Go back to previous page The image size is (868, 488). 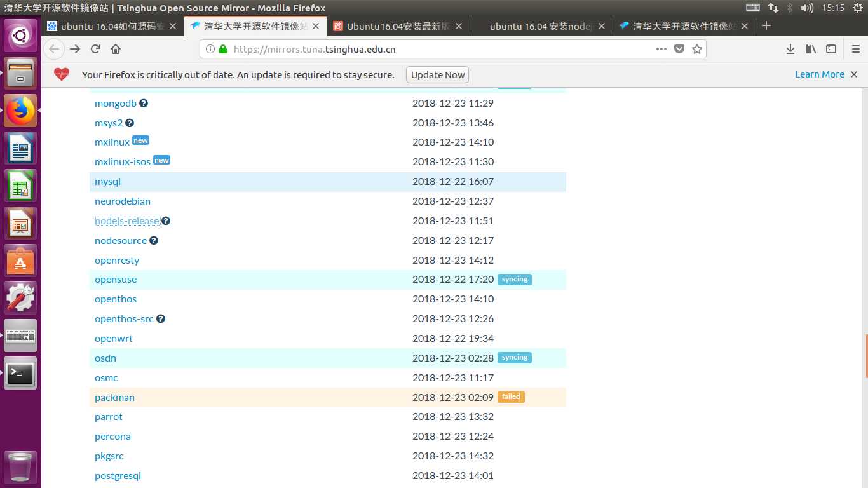click(54, 49)
